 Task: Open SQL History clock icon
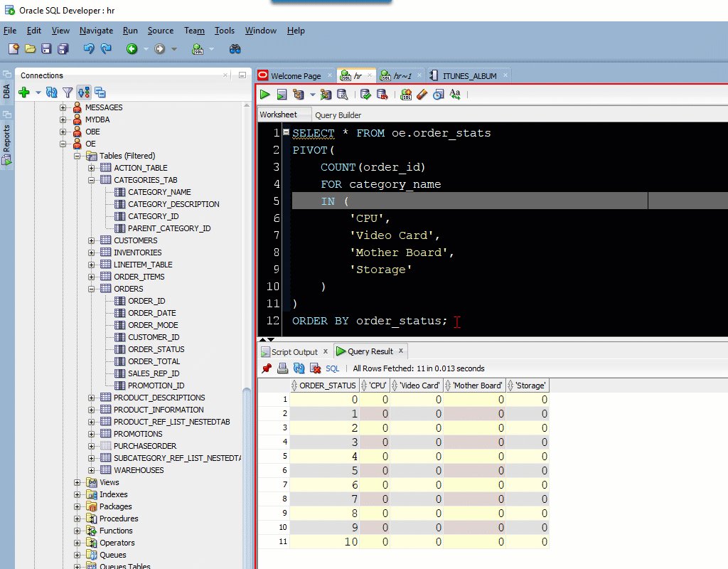click(x=438, y=95)
